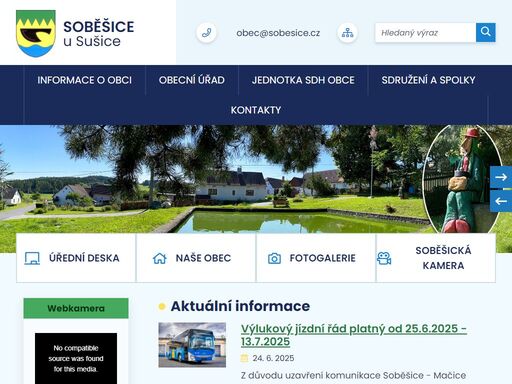
Task: Open the Soběšická kamera tile
Action: [x=436, y=258]
